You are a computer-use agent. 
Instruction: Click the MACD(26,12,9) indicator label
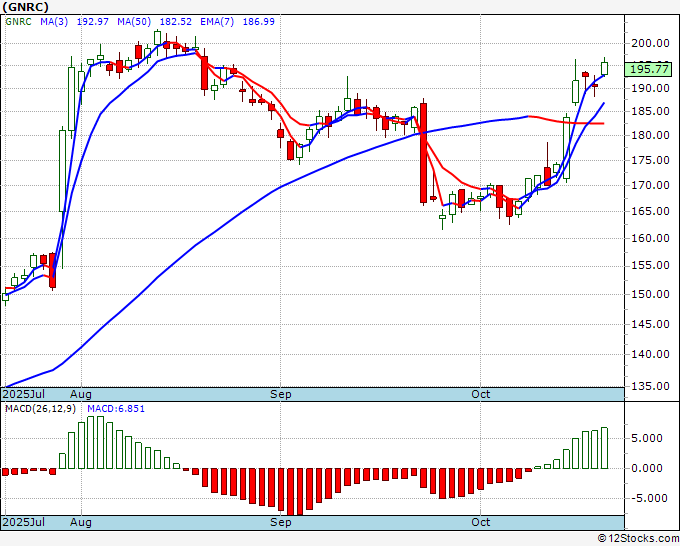(40, 409)
